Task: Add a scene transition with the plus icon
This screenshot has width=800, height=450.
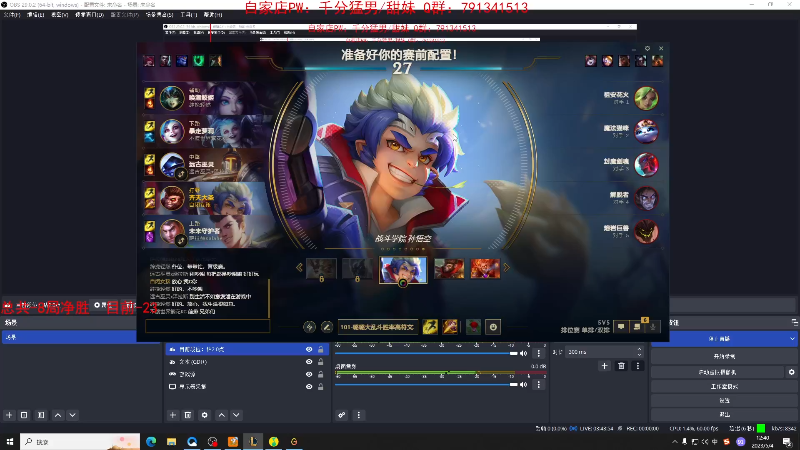Action: tap(605, 366)
